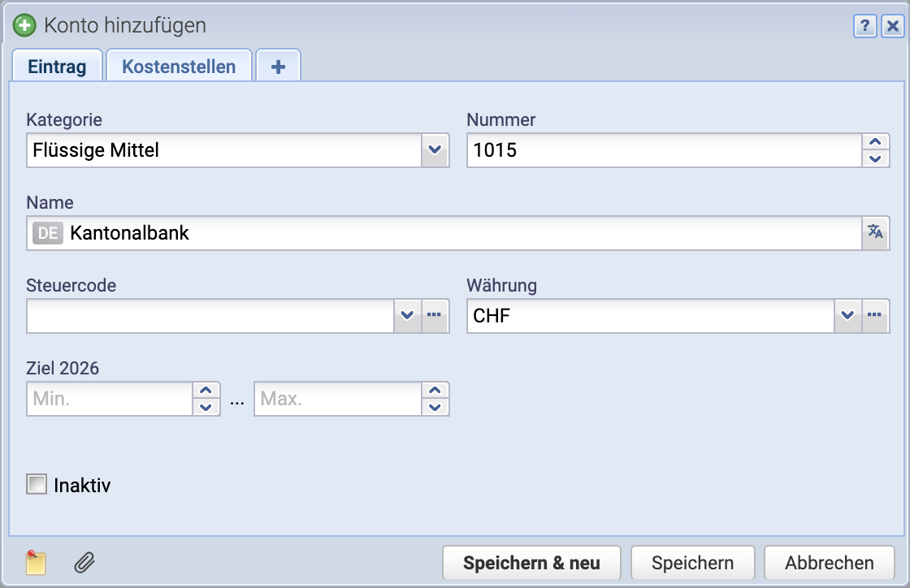This screenshot has height=588, width=910.
Task: Open the Währung currency dropdown
Action: coord(848,316)
